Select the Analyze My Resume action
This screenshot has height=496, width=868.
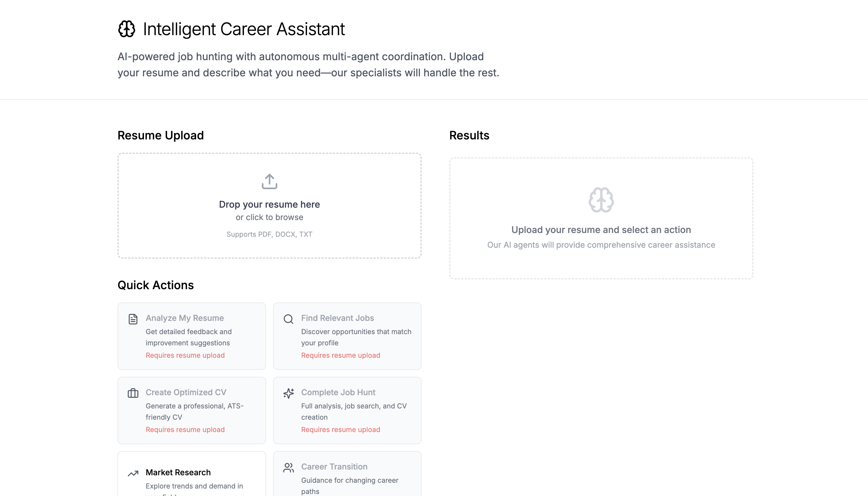tap(192, 336)
